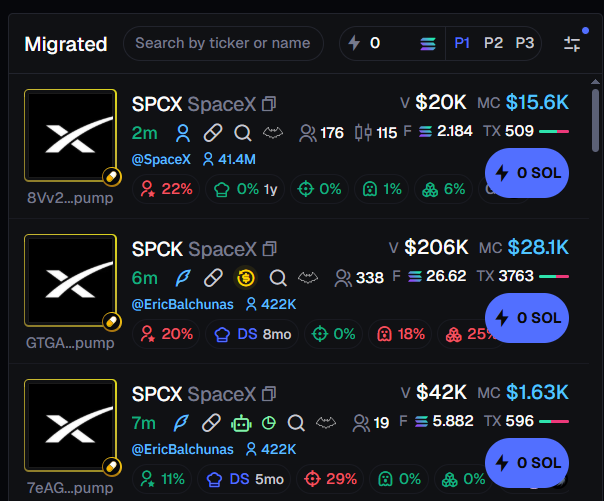The height and width of the screenshot is (501, 604).
Task: Click bat-shaped icon in SPCX 2m row
Action: tap(273, 133)
